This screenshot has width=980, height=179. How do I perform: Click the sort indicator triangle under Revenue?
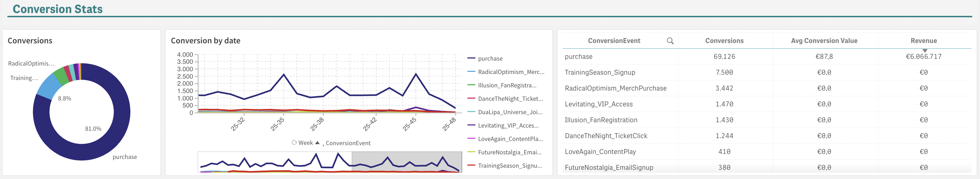tap(925, 50)
